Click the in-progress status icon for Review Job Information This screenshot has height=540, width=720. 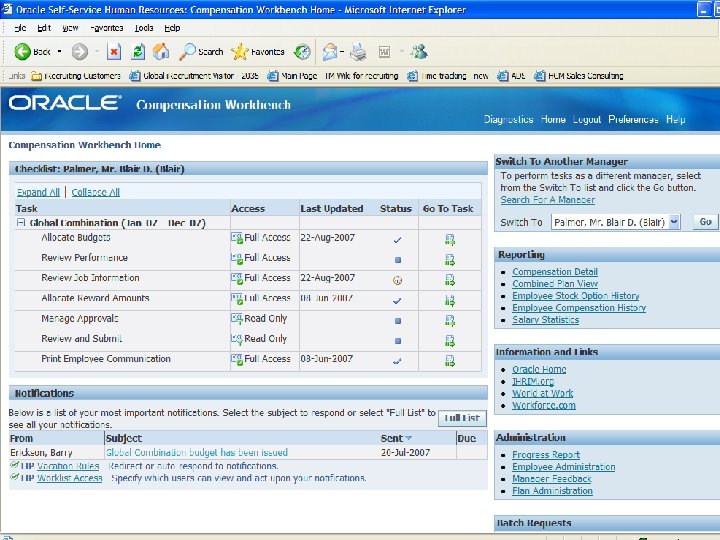398,280
